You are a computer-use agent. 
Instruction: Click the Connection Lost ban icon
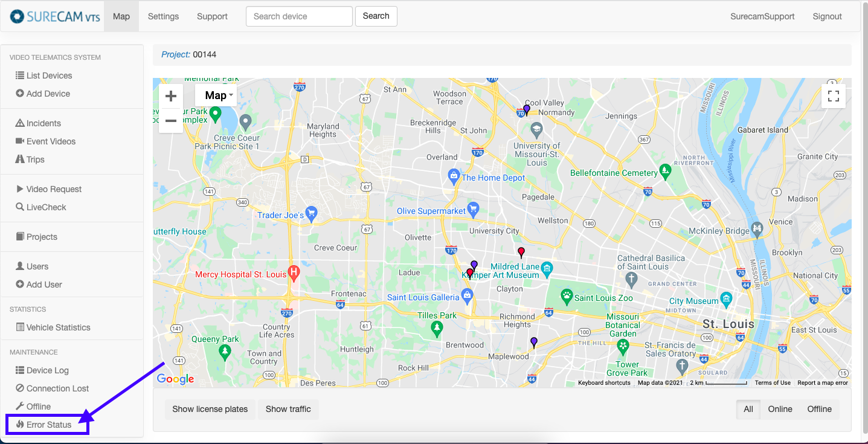20,388
